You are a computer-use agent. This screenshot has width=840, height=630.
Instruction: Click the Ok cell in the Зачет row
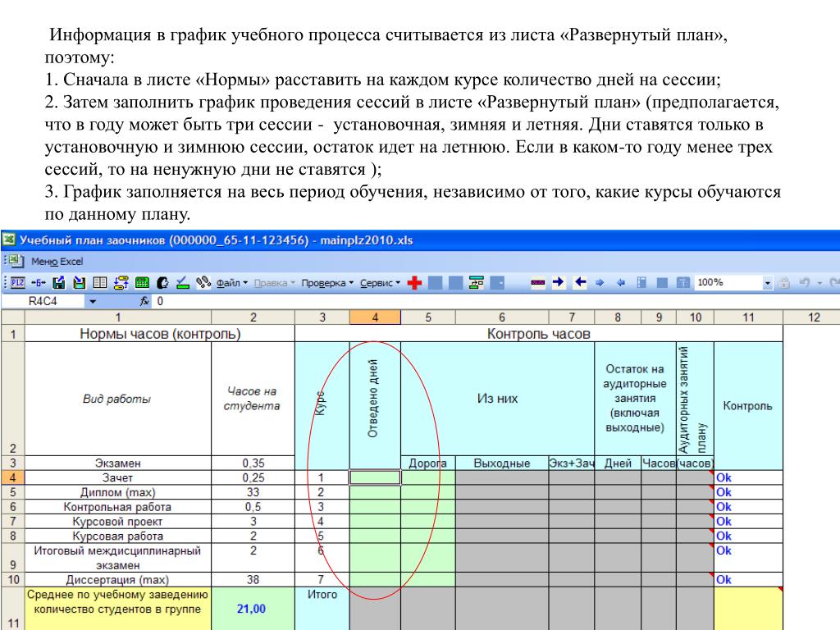748,478
